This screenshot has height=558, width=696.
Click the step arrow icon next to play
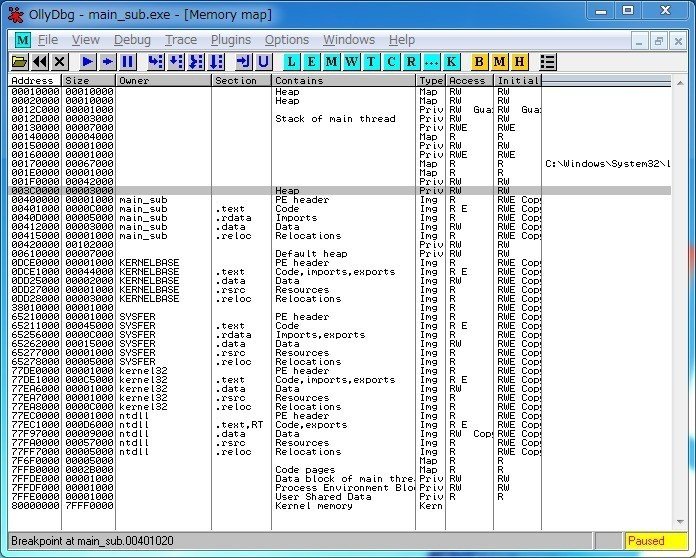[x=108, y=62]
